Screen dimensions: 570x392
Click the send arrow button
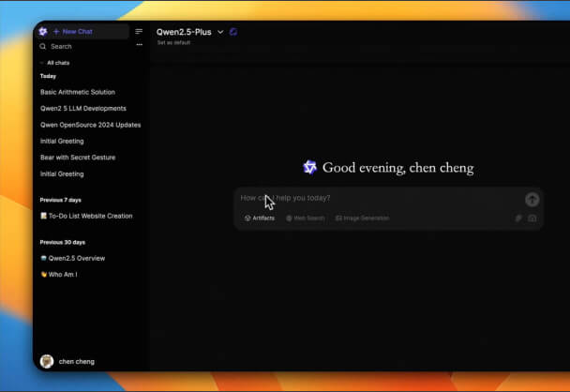tap(532, 199)
